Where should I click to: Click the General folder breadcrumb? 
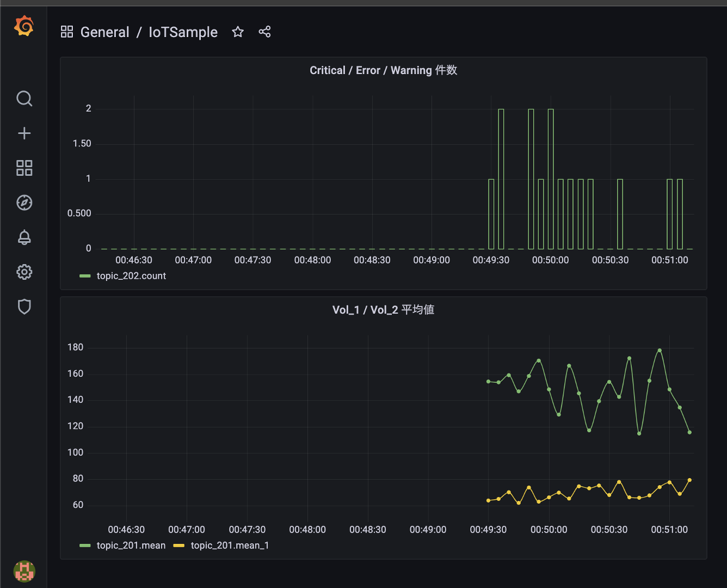click(x=104, y=32)
